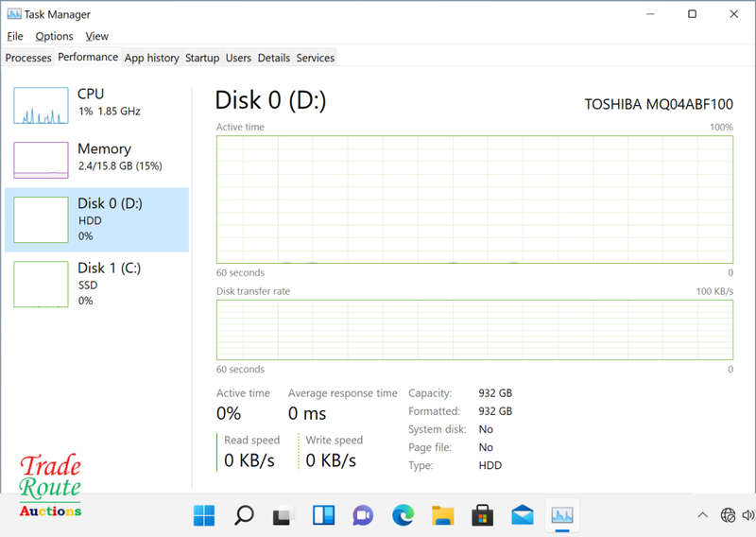Screen dimensions: 756x537
Task: Click the volume speaker tray icon
Action: pos(747,515)
